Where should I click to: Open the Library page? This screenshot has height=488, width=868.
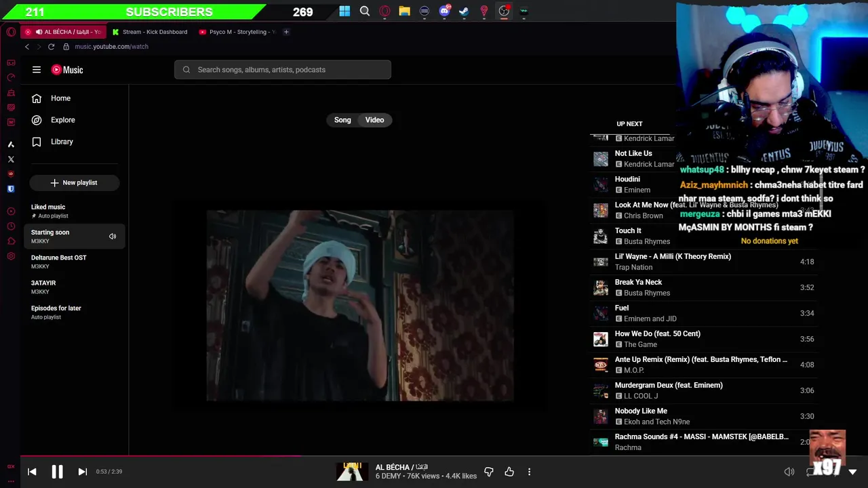click(75, 142)
